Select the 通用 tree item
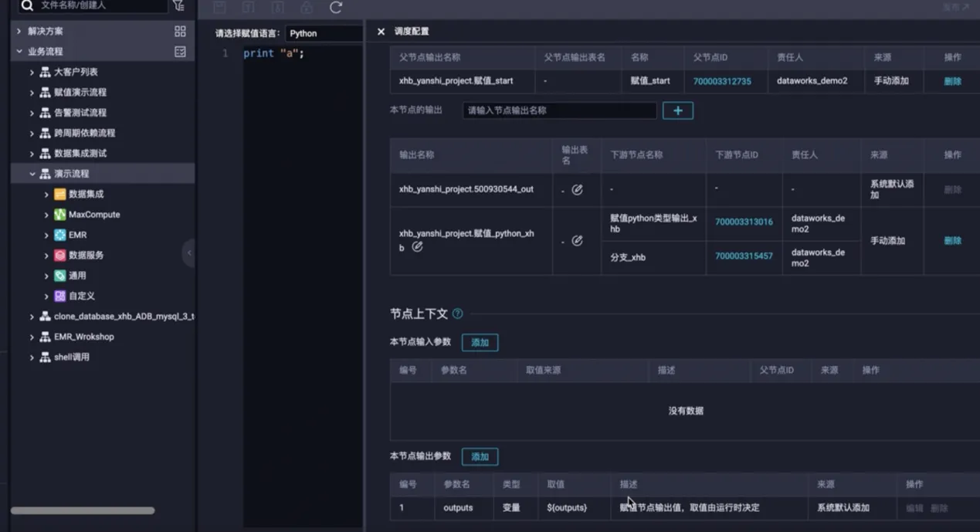The image size is (980, 532). point(77,276)
